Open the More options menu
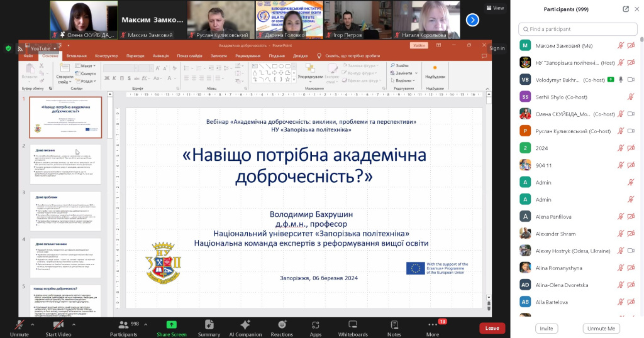The image size is (644, 338). coord(433,328)
